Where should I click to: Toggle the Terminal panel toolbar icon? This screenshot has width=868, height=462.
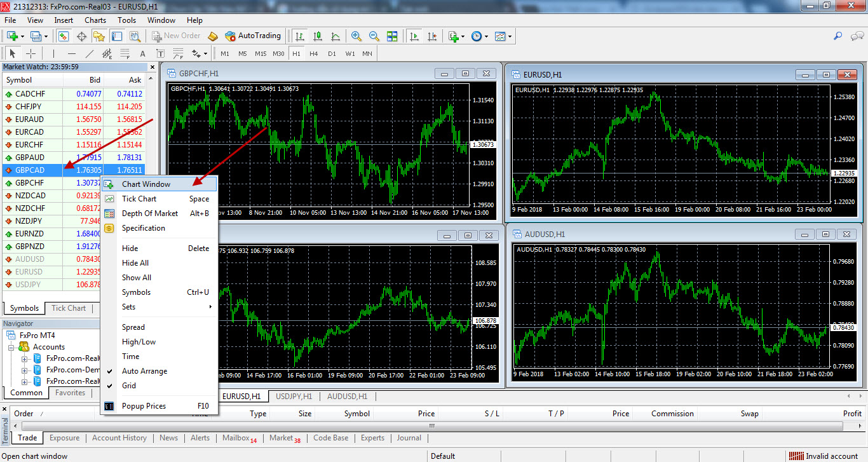click(x=116, y=36)
